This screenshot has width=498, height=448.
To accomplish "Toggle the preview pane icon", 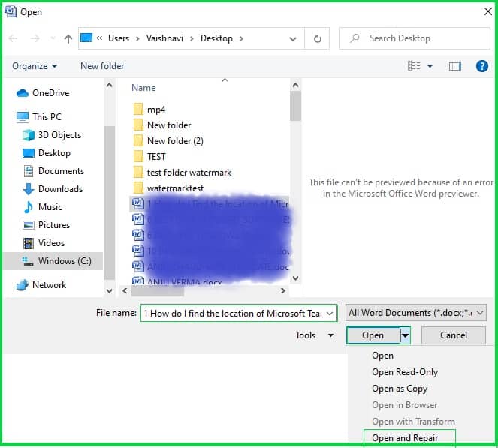I will point(455,66).
